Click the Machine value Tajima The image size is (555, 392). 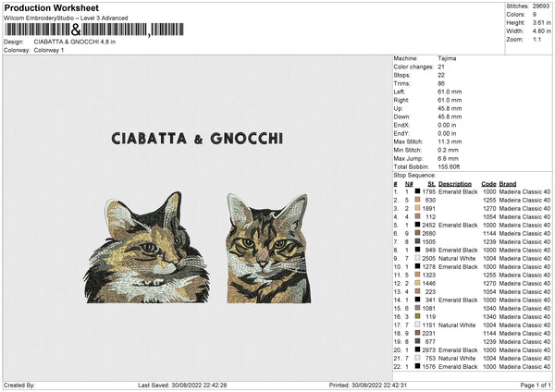[x=447, y=58]
